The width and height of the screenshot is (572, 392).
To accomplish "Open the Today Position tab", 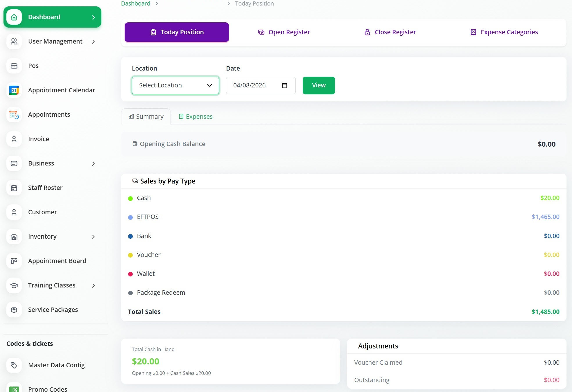I will pos(177,32).
